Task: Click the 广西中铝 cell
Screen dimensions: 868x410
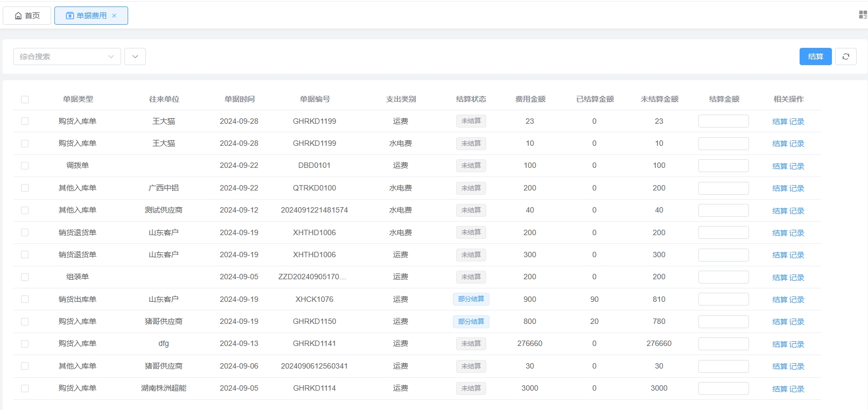Action: tap(164, 188)
